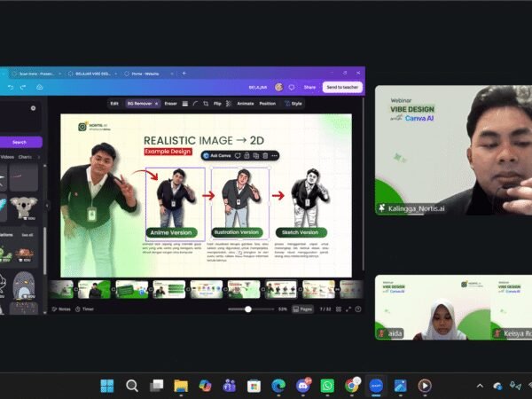Screen dimensions: 532x399
Task: Select the Charts category tab
Action: [x=25, y=157]
